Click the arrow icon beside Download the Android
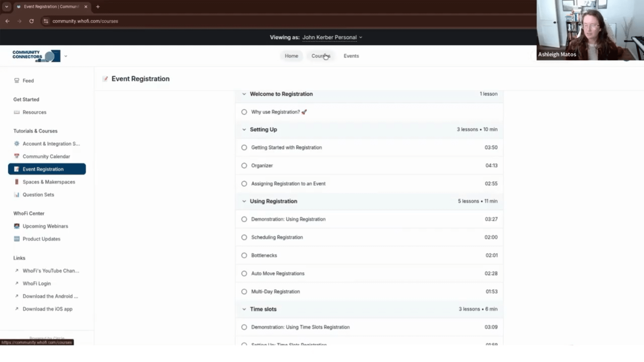This screenshot has width=644, height=362. tap(17, 296)
